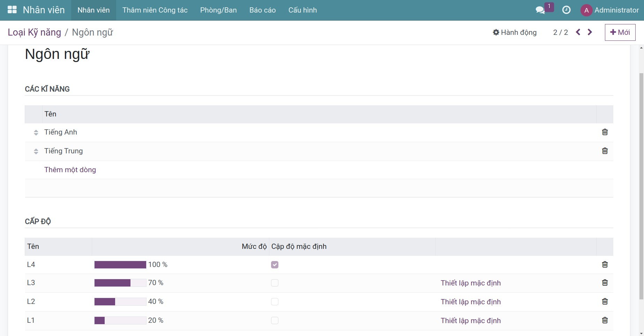The image size is (644, 336).
Task: Open the activities clock icon
Action: pyautogui.click(x=566, y=10)
